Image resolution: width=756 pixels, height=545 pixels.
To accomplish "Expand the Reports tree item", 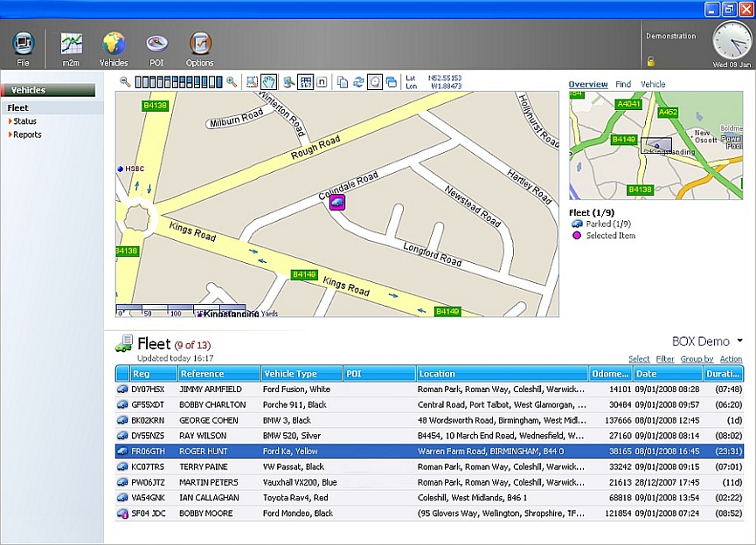I will tap(26, 135).
